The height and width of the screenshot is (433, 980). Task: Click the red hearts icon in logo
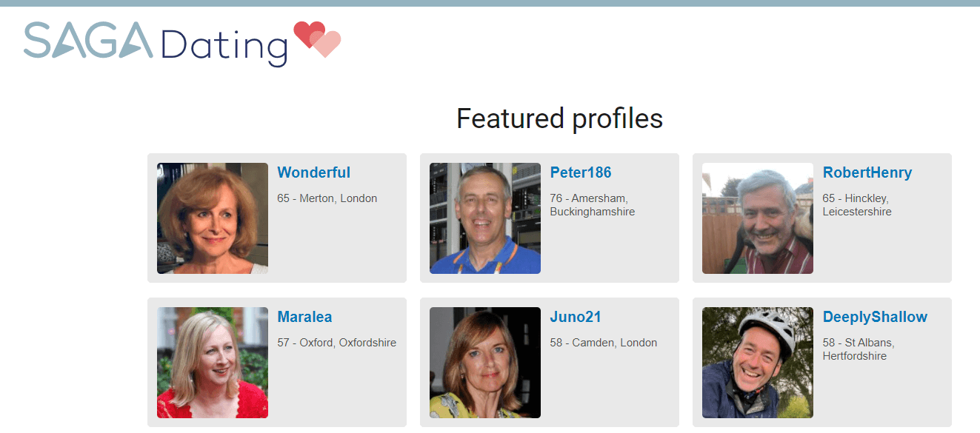click(317, 39)
